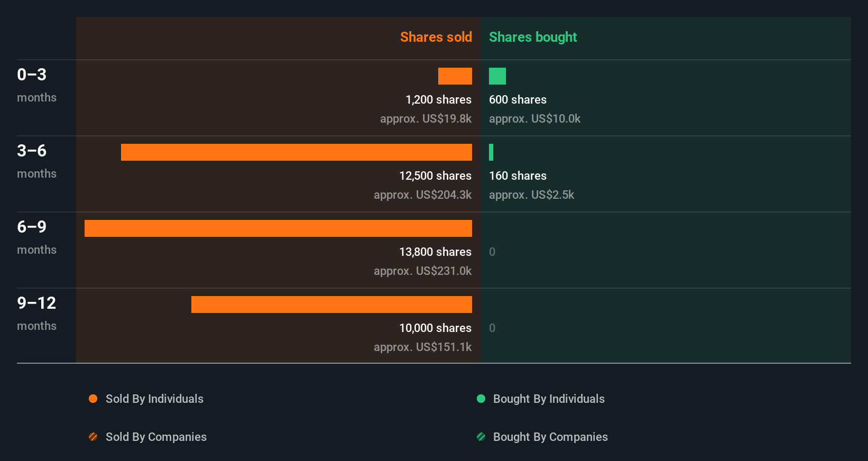The image size is (868, 461).
Task: Click the 3–6 months row label
Action: pos(36,161)
